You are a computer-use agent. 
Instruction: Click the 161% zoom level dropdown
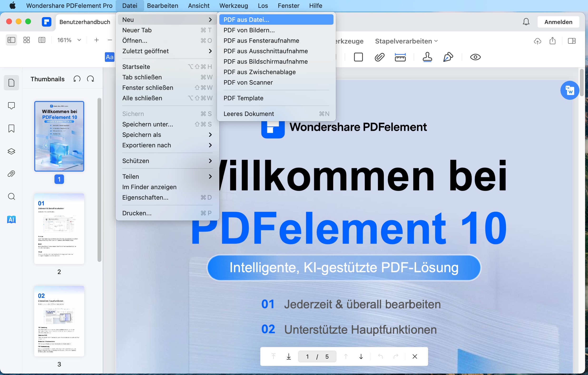[69, 40]
